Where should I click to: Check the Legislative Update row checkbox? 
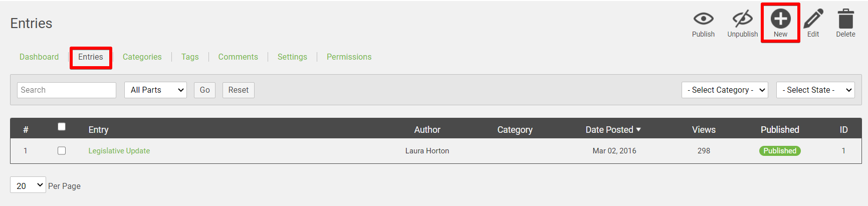coord(62,151)
